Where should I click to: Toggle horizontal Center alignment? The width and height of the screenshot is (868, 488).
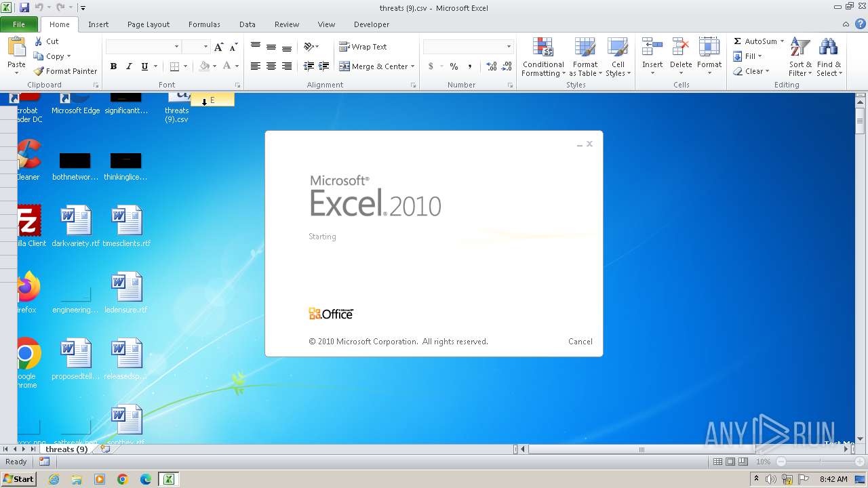coord(271,66)
